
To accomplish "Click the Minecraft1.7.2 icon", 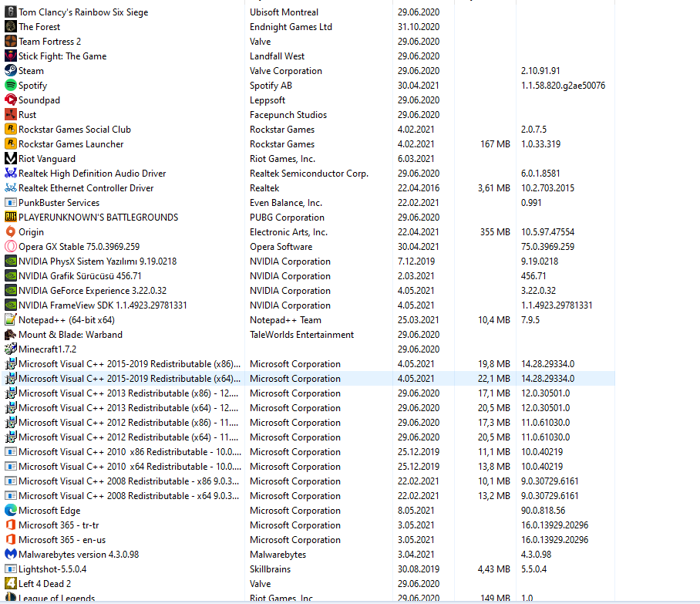I will [x=11, y=349].
